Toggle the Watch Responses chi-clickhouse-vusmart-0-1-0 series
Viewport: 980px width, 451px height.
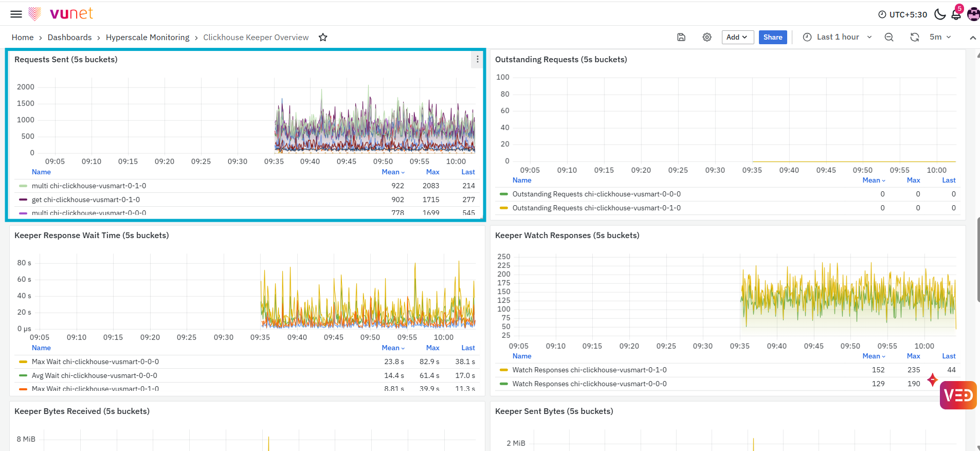coord(589,370)
